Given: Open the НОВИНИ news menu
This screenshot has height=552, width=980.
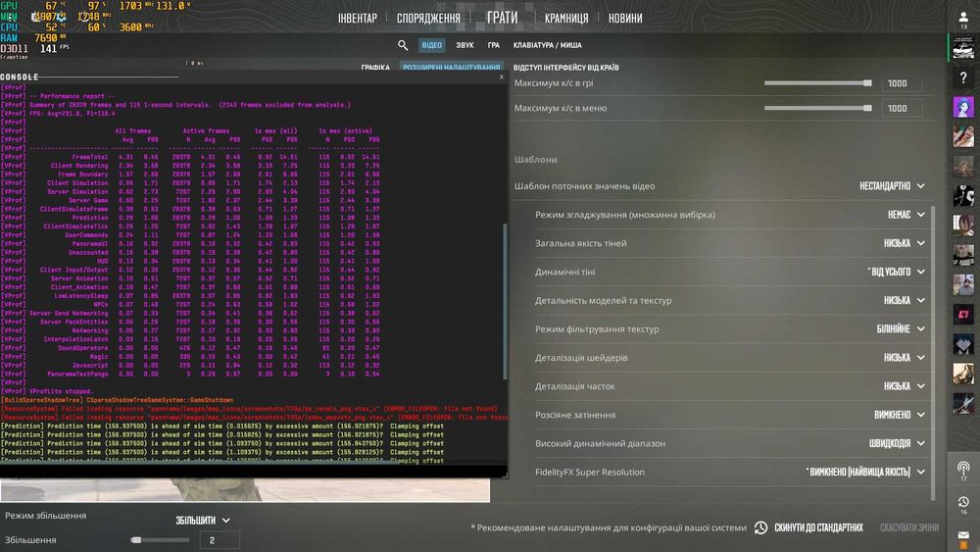Looking at the screenshot, I should (x=625, y=18).
